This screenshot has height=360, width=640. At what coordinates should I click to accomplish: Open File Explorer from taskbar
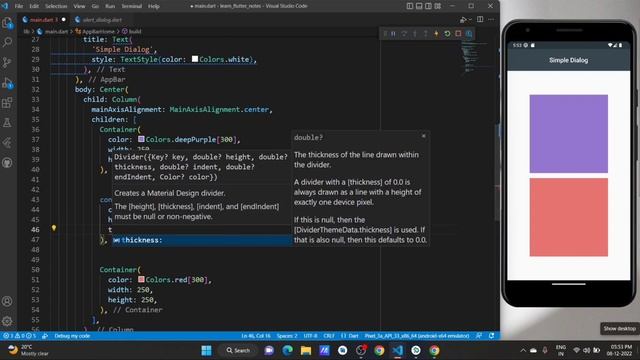click(306, 350)
